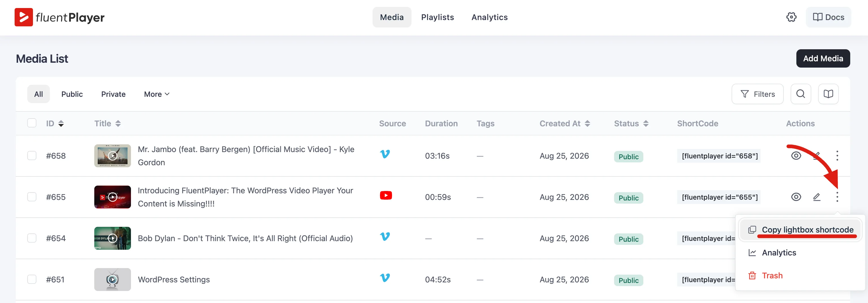Click the "Aug 25, 2026" date in row #654

click(564, 238)
